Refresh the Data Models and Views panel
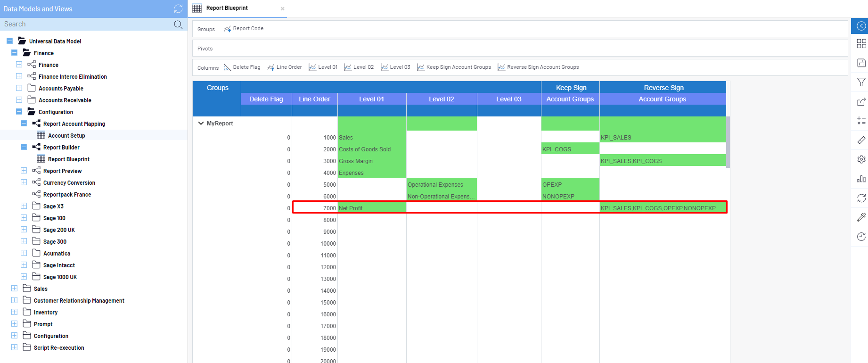Screen dimensions: 868x363 click(178, 8)
